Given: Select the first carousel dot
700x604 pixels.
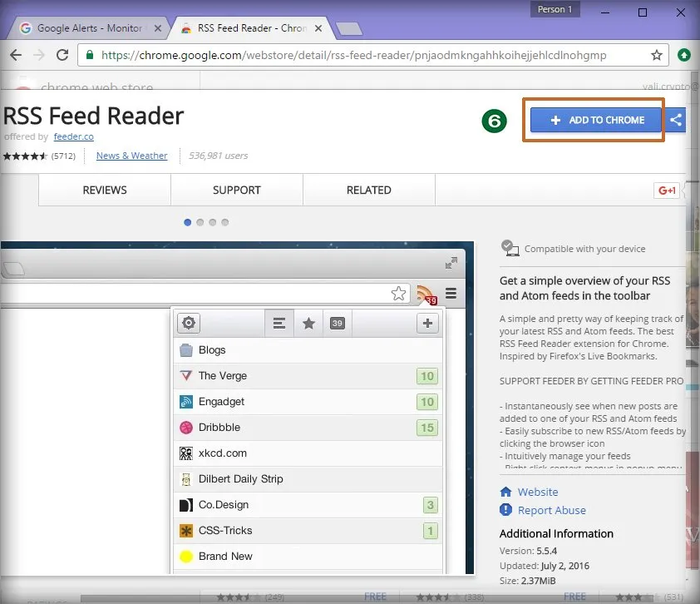Looking at the screenshot, I should coord(188,222).
